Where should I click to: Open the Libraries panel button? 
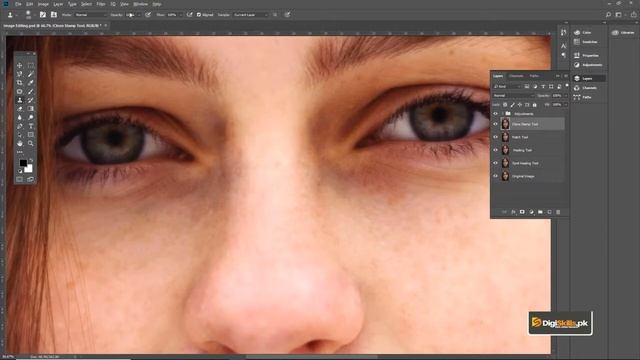(623, 32)
